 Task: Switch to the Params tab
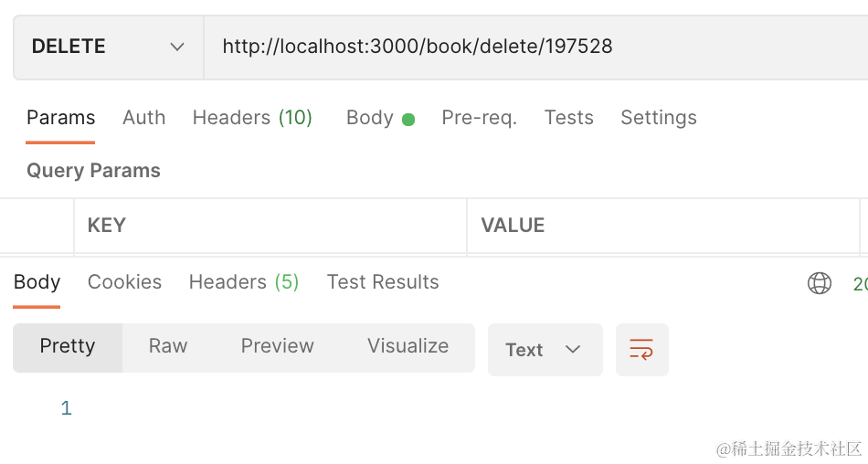click(61, 118)
